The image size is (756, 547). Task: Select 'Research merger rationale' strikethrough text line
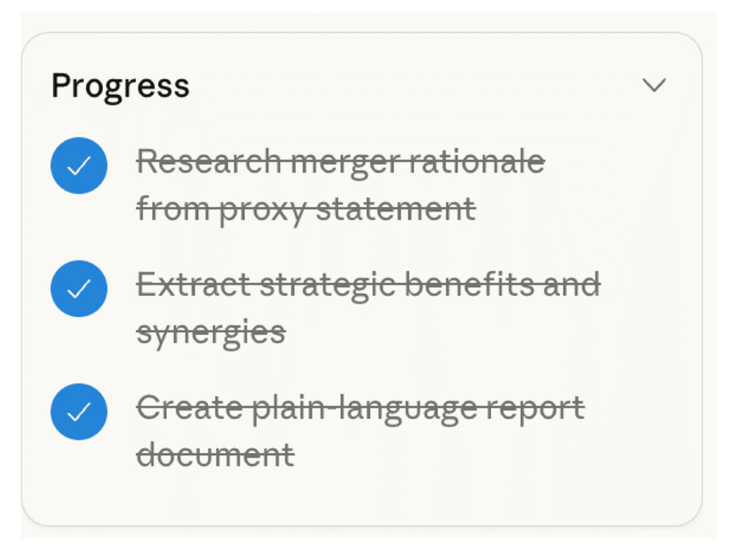click(340, 161)
